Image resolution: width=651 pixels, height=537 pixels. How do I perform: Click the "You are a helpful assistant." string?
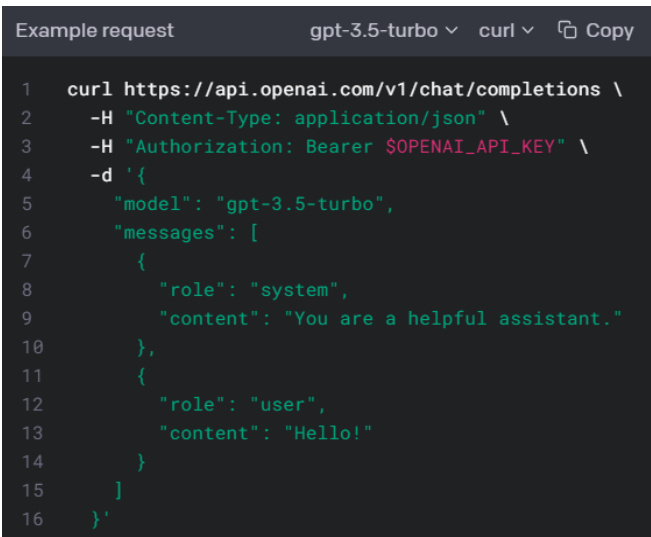[453, 319]
